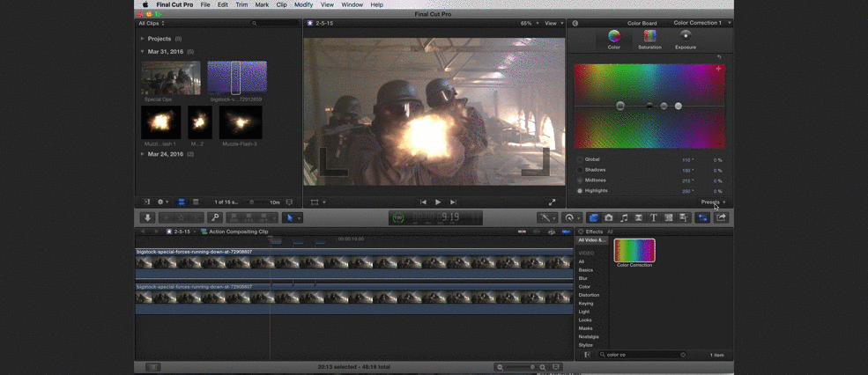Open the Photos browser camera icon
The width and height of the screenshot is (868, 375).
click(x=608, y=217)
